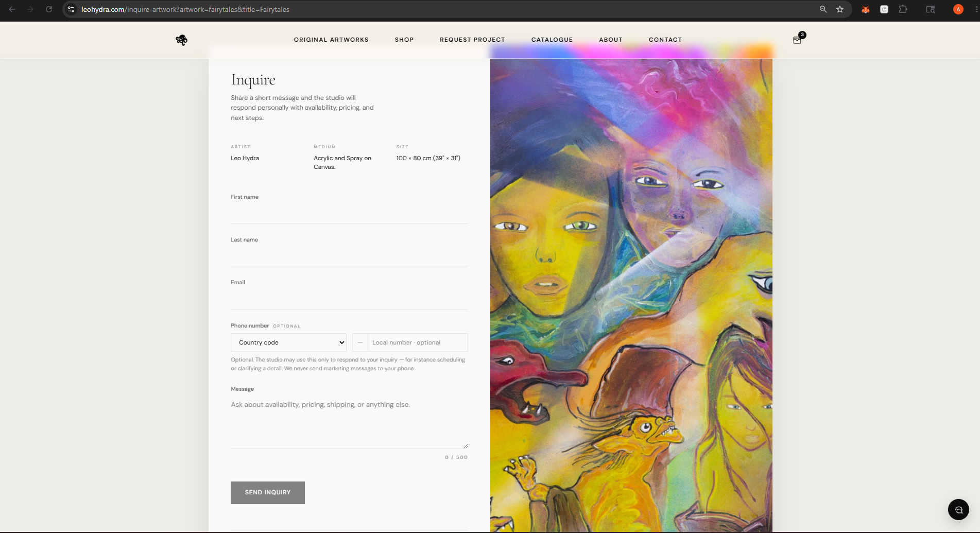Bookmark this page with the star icon

(840, 9)
